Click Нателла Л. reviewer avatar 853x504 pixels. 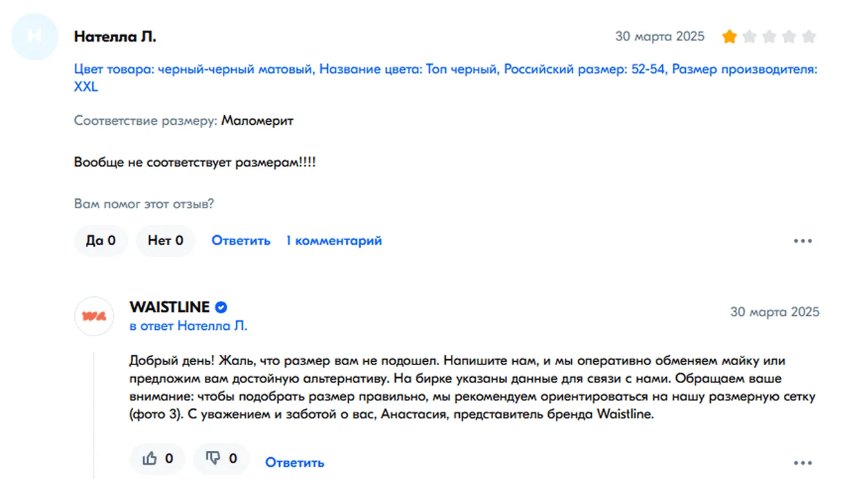click(35, 37)
